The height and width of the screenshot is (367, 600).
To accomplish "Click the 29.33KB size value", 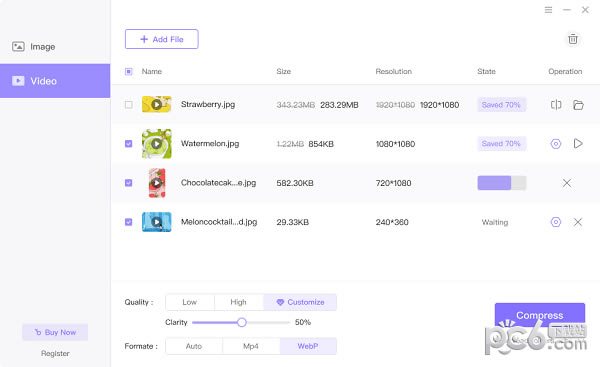I will tap(292, 222).
